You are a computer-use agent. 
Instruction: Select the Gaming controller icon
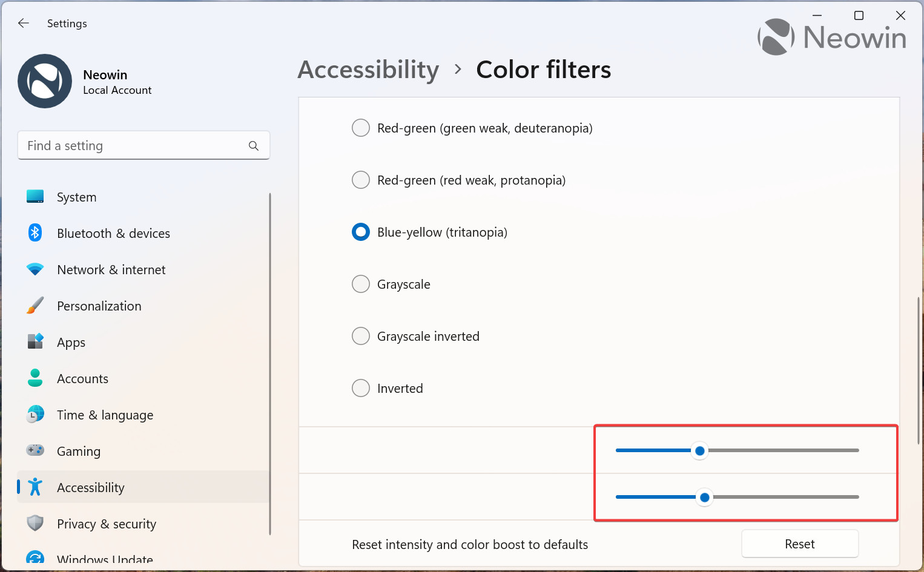(x=35, y=450)
